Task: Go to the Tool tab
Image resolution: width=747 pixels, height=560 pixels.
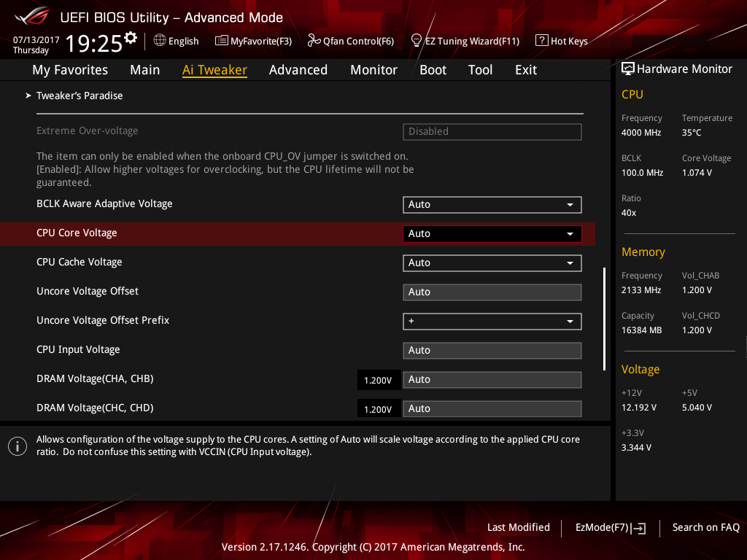Action: [x=480, y=70]
